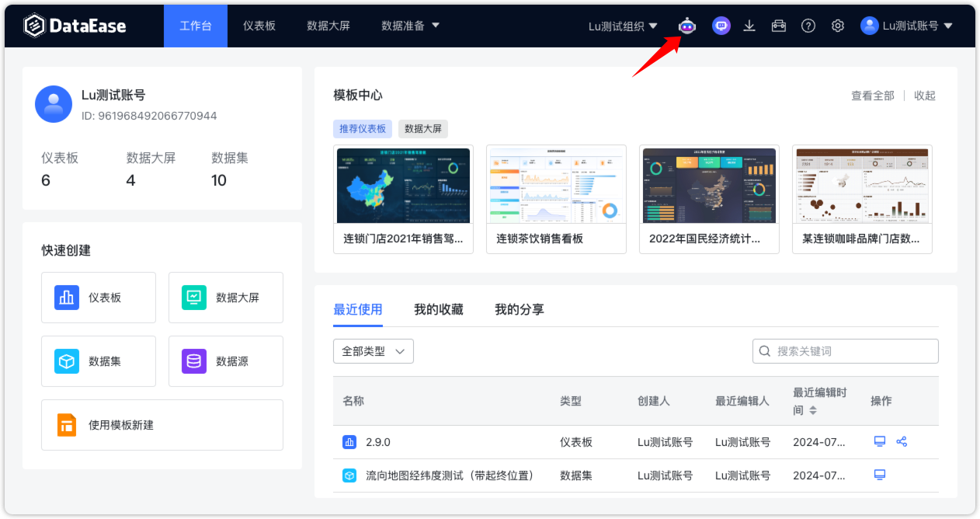Open the AI assistant robot icon
Viewport: 980px width, 519px height.
pos(688,25)
